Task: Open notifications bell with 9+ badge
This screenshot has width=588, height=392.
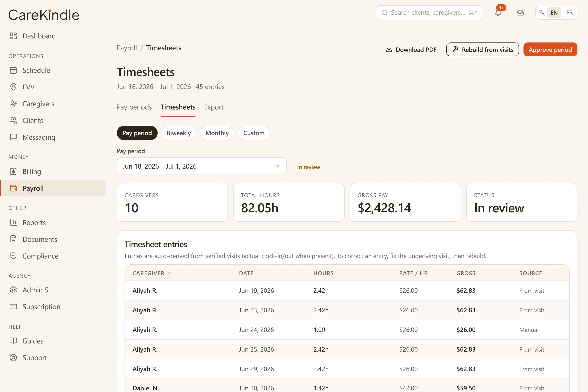Action: 498,13
